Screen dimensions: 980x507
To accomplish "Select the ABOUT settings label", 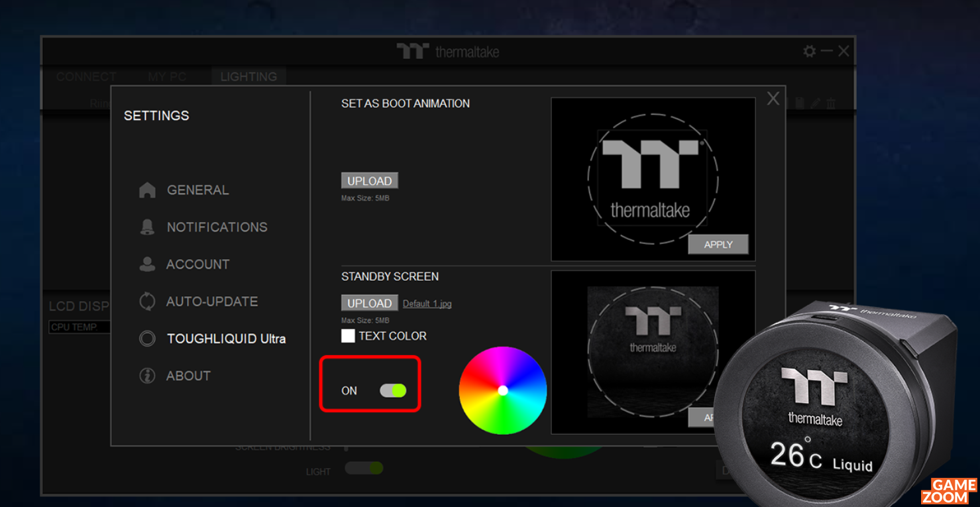I will click(188, 376).
